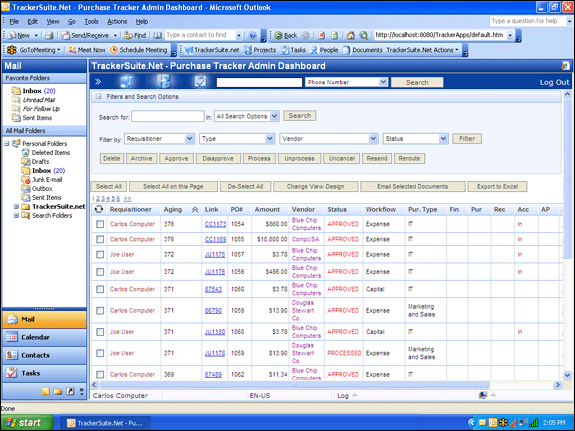575x431 pixels.
Task: Click Meet Now toolbar button
Action: tap(87, 50)
